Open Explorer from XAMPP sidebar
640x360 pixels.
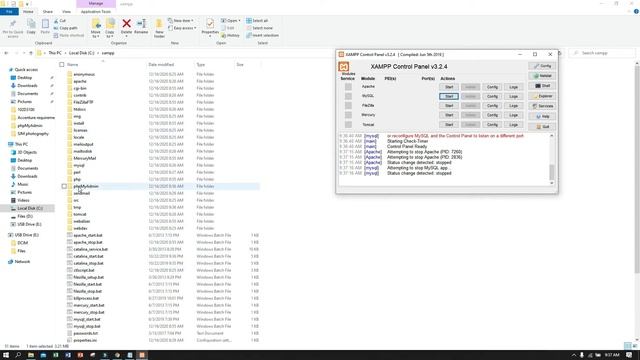[542, 96]
